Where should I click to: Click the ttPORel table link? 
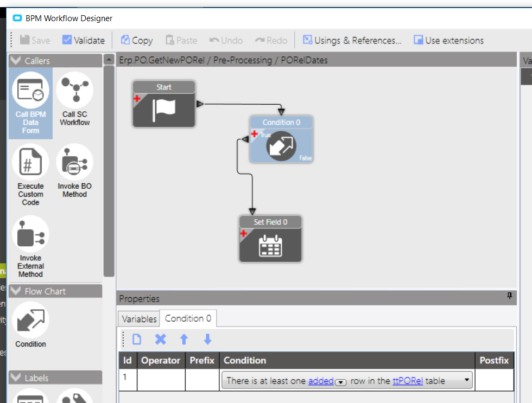408,381
